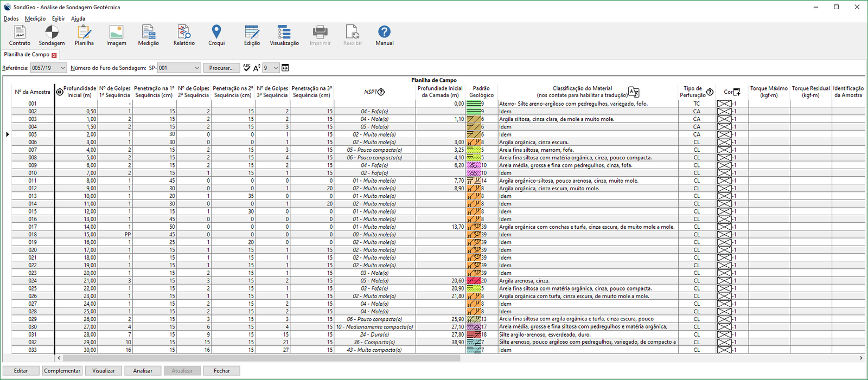This screenshot has width=868, height=380.
Task: Click the 'Nº da Amostra' column header
Action: (x=33, y=92)
